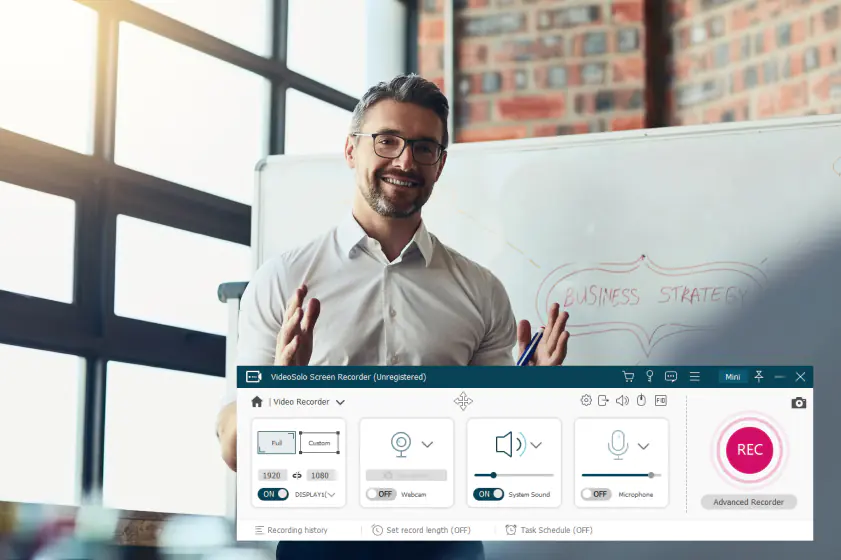Image resolution: width=841 pixels, height=560 pixels.
Task: Click the System Sound volume slider
Action: click(x=514, y=475)
